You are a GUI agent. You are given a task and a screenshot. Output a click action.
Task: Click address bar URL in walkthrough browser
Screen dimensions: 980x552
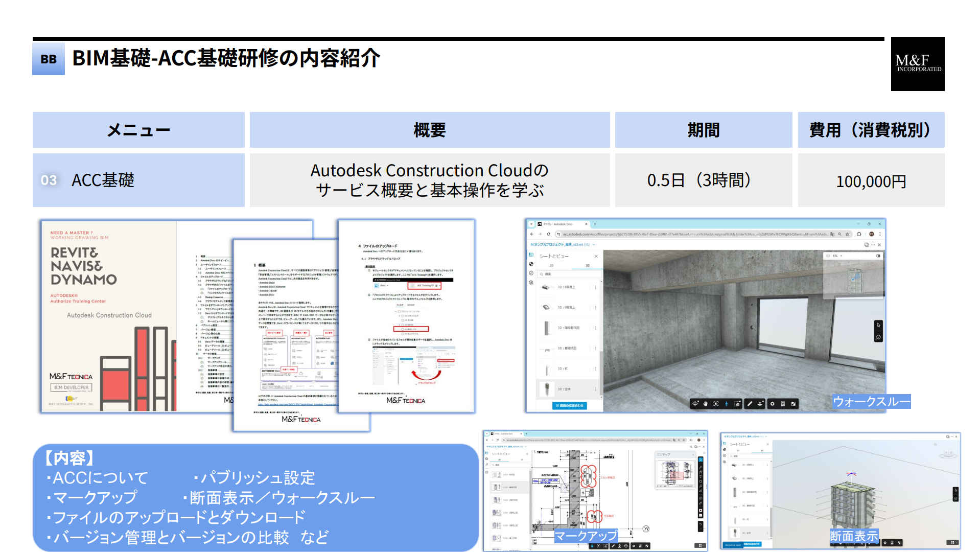click(695, 234)
